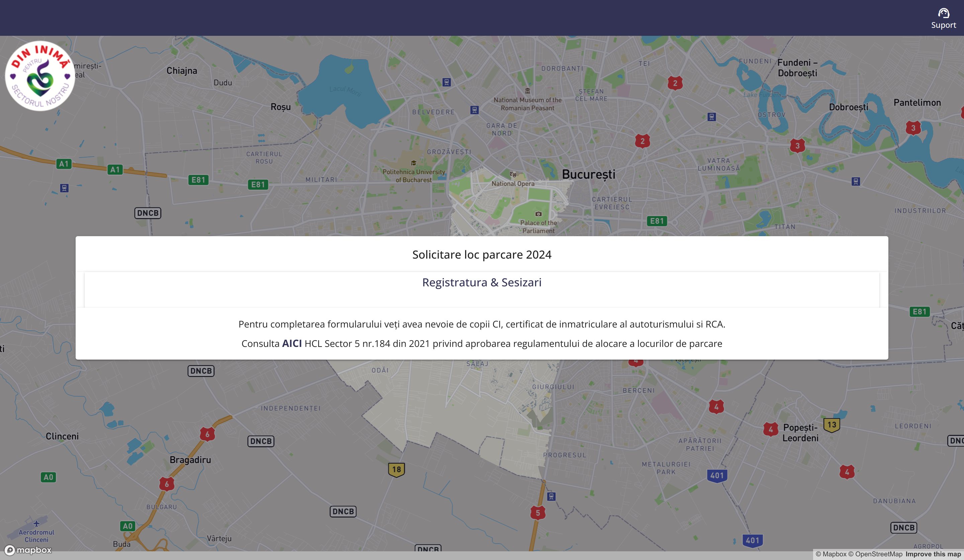The height and width of the screenshot is (560, 964).
Task: Click train station icon near Belvedere
Action: click(x=474, y=110)
